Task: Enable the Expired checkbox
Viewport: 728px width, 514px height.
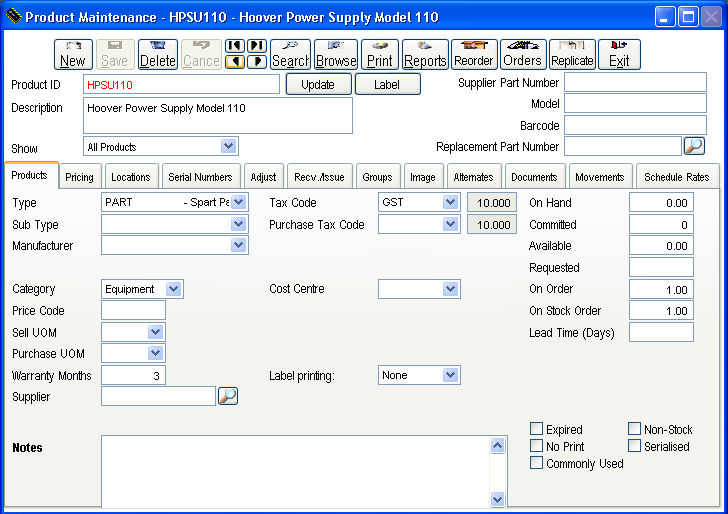Action: click(x=537, y=430)
